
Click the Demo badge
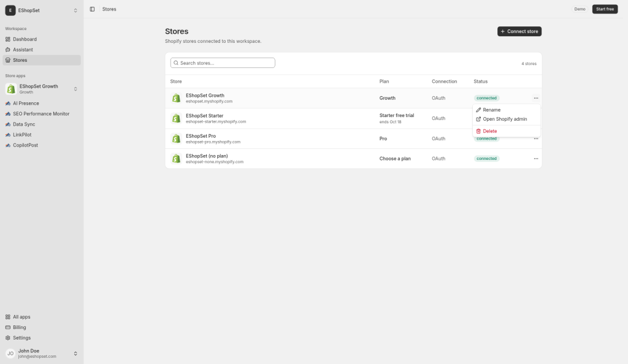580,9
